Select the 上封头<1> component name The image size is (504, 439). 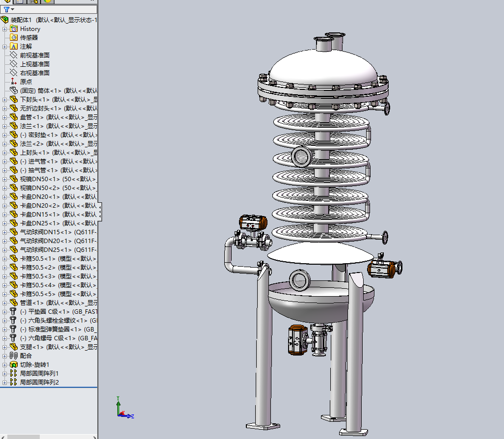(35, 152)
